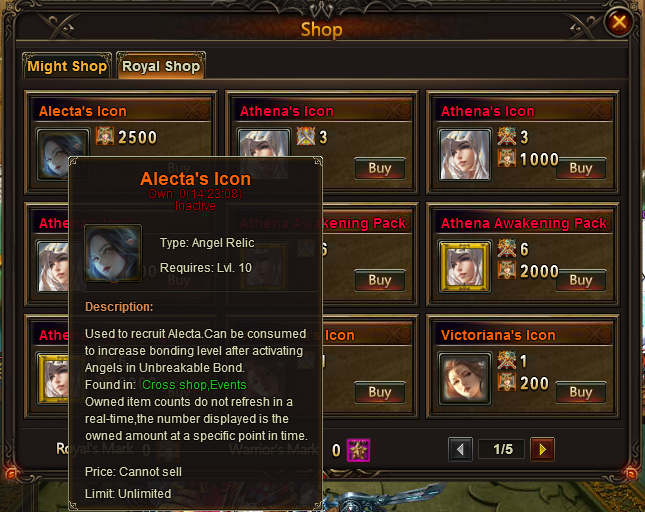645x512 pixels.
Task: Click Royal's Mark icon beside 200
Action: 506,382
